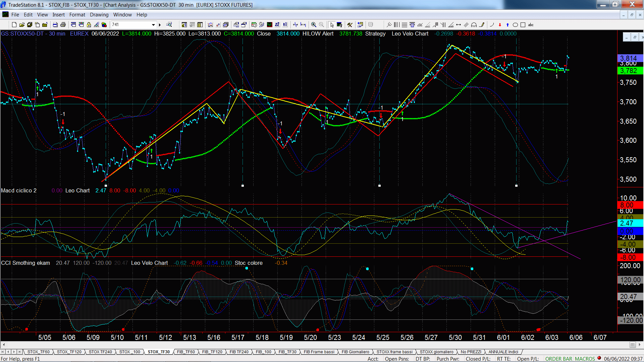Switch to the FIB_TF60 tab

click(x=186, y=352)
